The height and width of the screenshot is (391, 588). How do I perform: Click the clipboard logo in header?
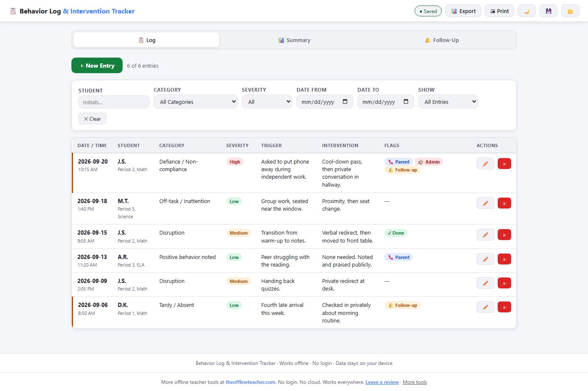13,11
